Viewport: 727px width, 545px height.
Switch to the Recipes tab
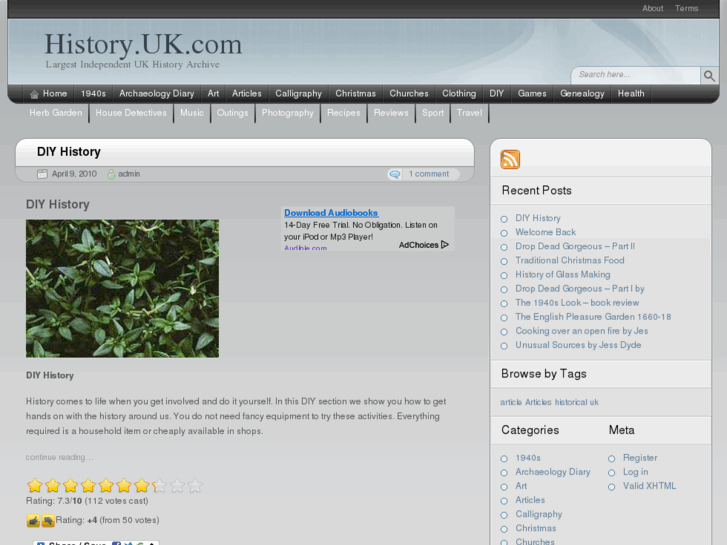[x=344, y=113]
